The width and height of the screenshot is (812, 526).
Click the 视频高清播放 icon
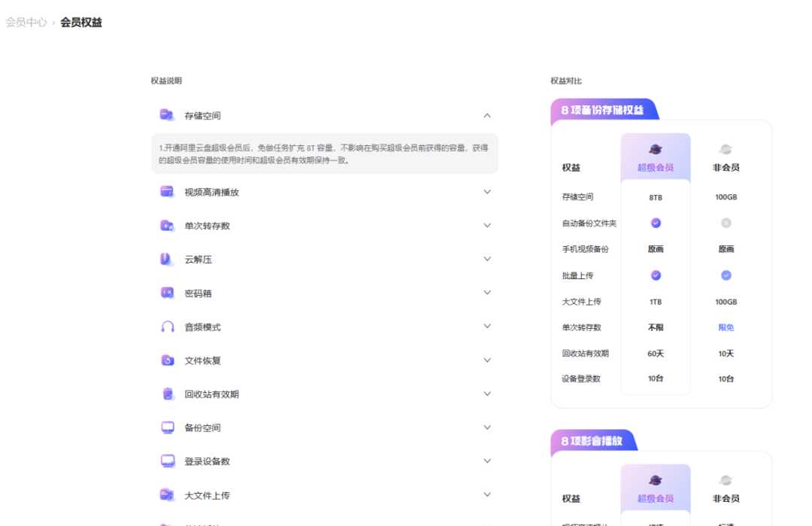point(167,192)
